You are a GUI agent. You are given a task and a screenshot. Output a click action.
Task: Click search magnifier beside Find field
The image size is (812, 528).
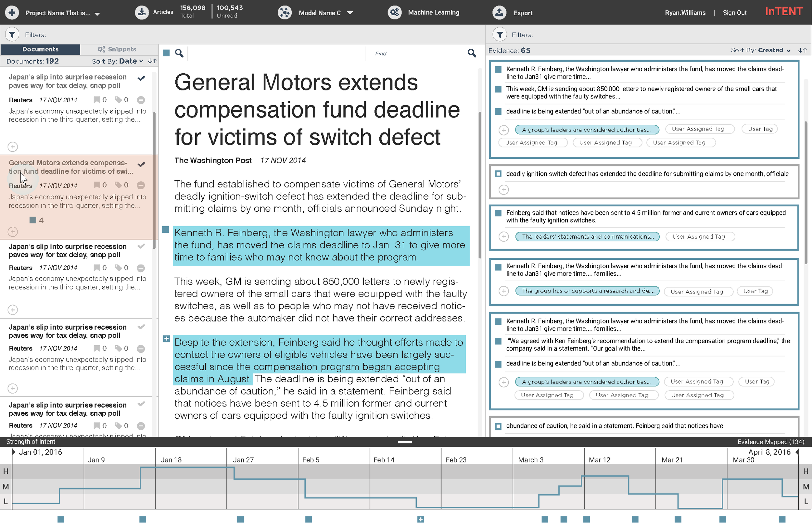click(472, 53)
